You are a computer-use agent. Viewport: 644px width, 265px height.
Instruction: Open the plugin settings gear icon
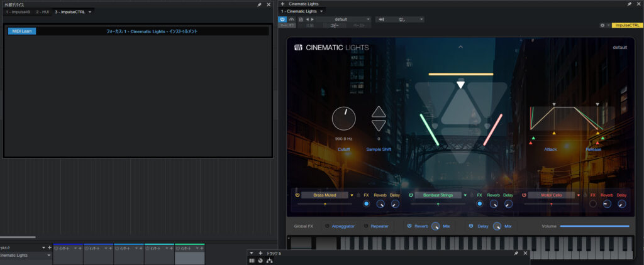coord(602,25)
